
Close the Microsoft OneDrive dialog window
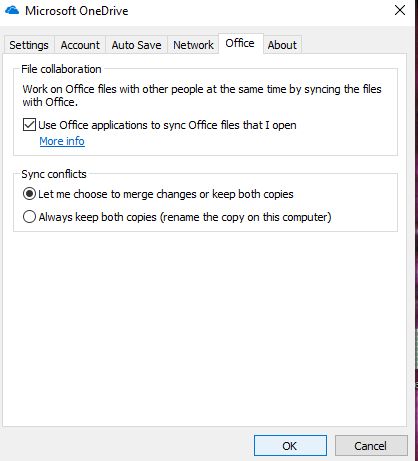click(400, 10)
